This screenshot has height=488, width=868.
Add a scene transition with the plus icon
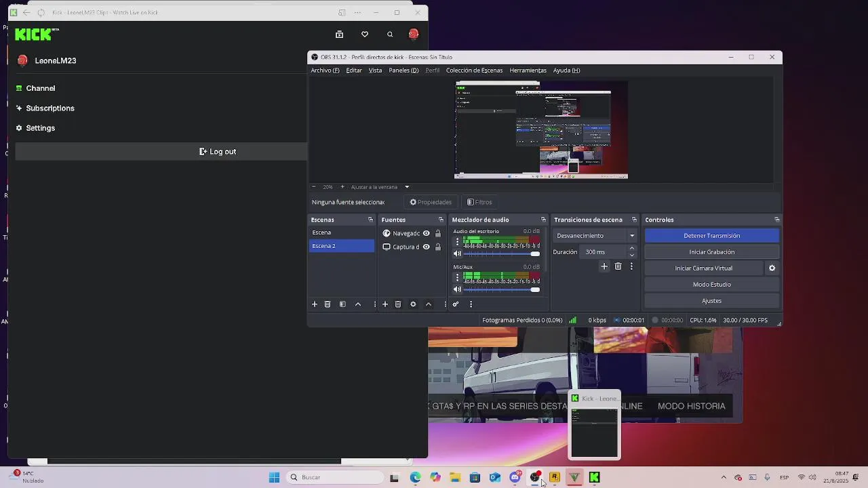pos(604,266)
